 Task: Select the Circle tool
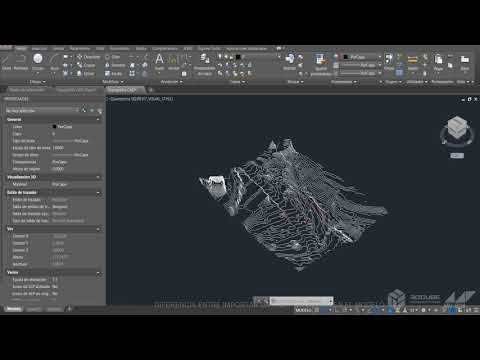[38, 62]
